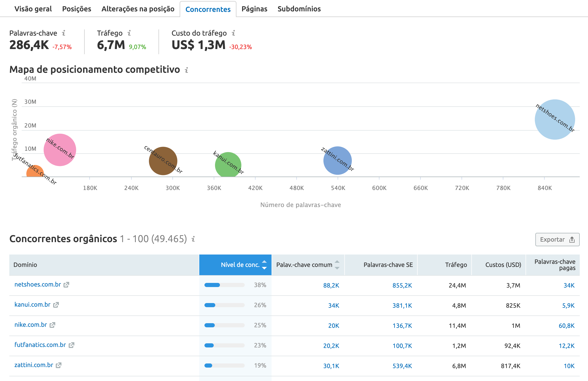Image resolution: width=588 pixels, height=381 pixels.
Task: Switch to the Posições tab
Action: click(x=77, y=9)
